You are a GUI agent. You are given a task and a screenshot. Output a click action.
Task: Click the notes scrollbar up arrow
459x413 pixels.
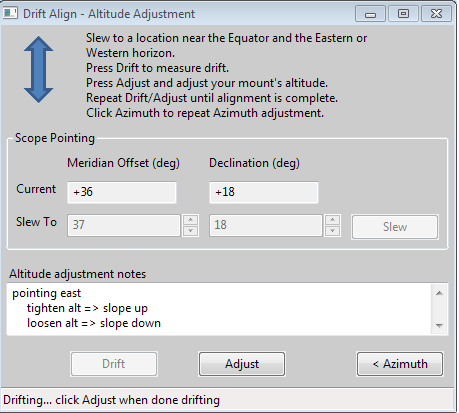tap(439, 293)
